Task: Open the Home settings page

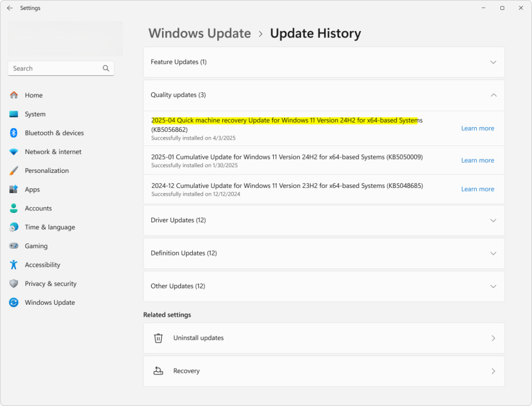Action: click(34, 96)
